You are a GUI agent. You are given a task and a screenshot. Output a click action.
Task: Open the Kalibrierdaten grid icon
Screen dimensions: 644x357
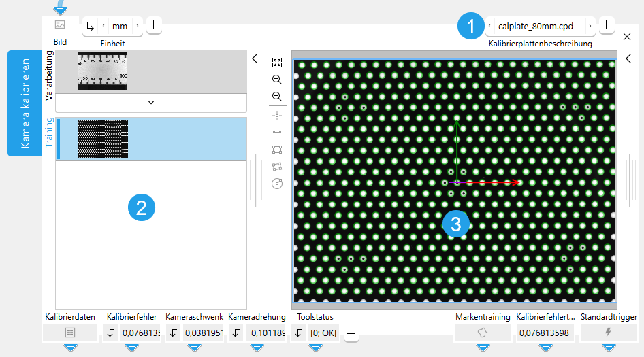point(70,333)
